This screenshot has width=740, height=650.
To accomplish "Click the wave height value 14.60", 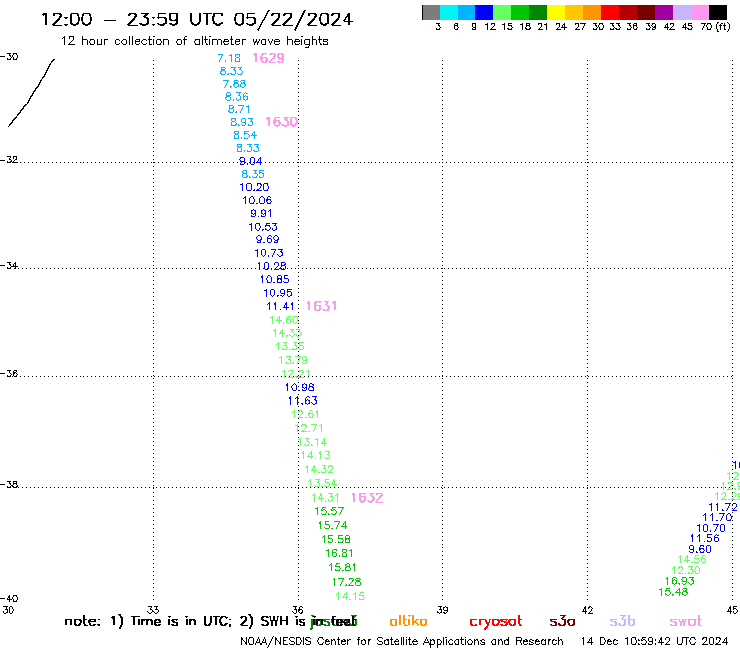I will [284, 320].
